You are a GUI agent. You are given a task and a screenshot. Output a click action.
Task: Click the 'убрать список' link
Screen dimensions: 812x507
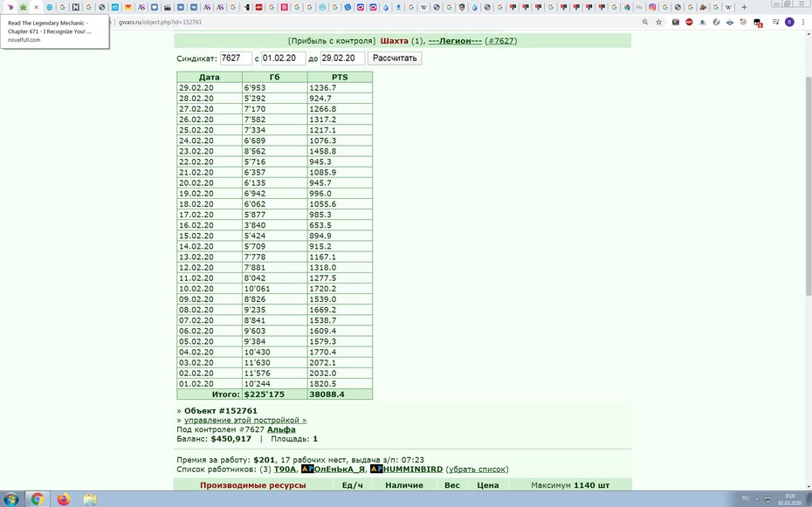pyautogui.click(x=477, y=469)
